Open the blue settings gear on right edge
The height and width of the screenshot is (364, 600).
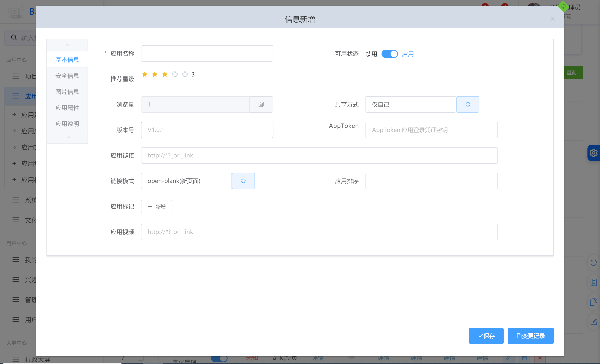[593, 153]
